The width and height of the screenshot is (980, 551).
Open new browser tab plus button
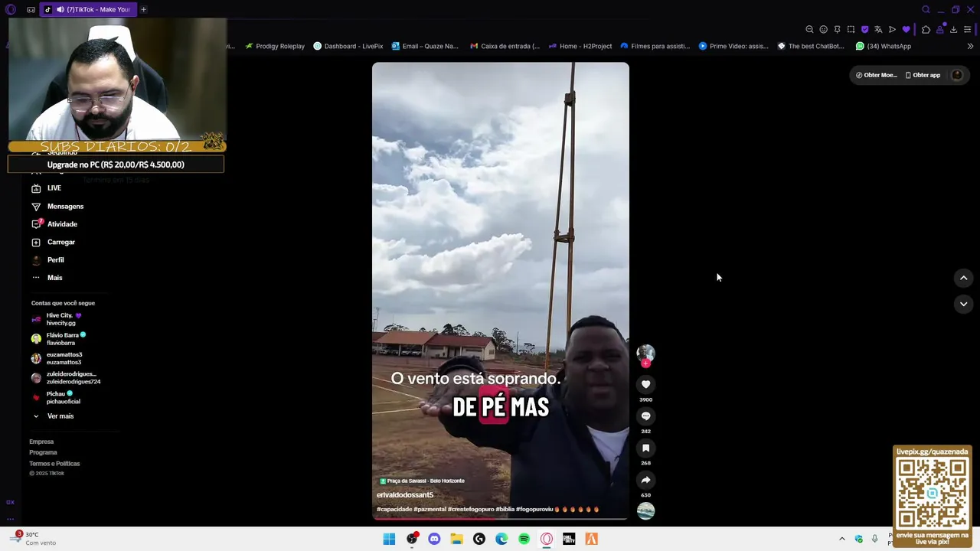tap(143, 9)
